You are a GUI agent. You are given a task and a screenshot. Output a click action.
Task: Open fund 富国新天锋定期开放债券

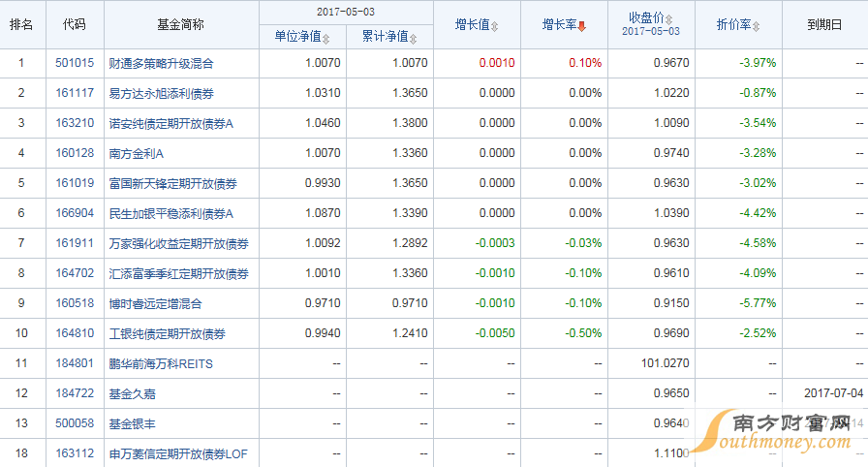pos(172,184)
